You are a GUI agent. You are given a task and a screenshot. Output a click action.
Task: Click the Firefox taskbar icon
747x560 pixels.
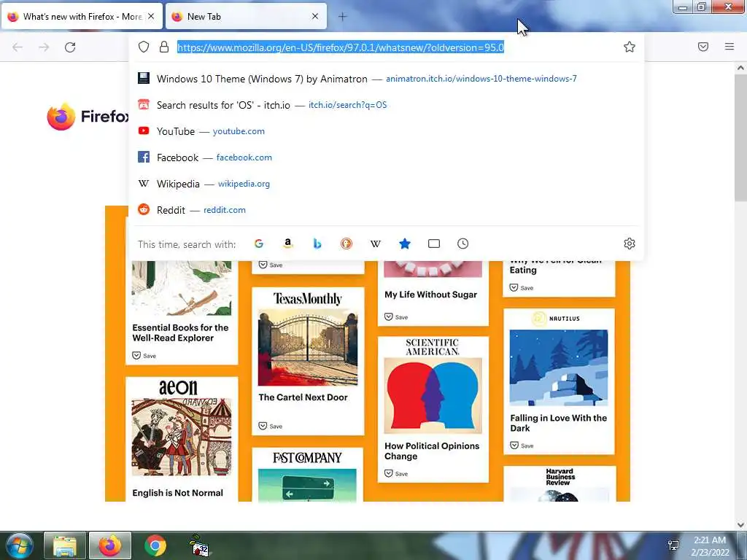click(110, 545)
